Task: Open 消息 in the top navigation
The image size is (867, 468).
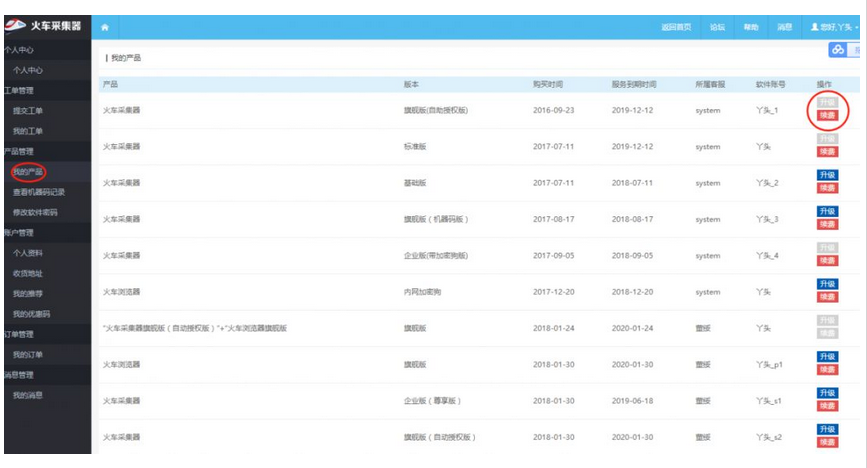Action: click(x=784, y=27)
